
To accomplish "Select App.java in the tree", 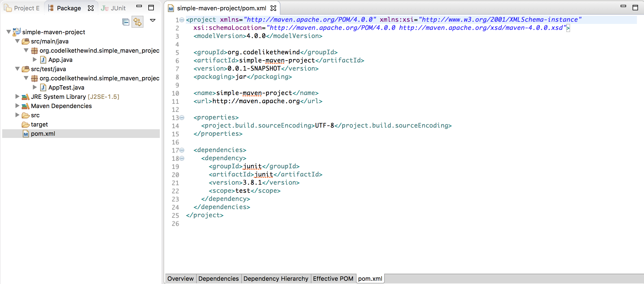I will click(60, 60).
